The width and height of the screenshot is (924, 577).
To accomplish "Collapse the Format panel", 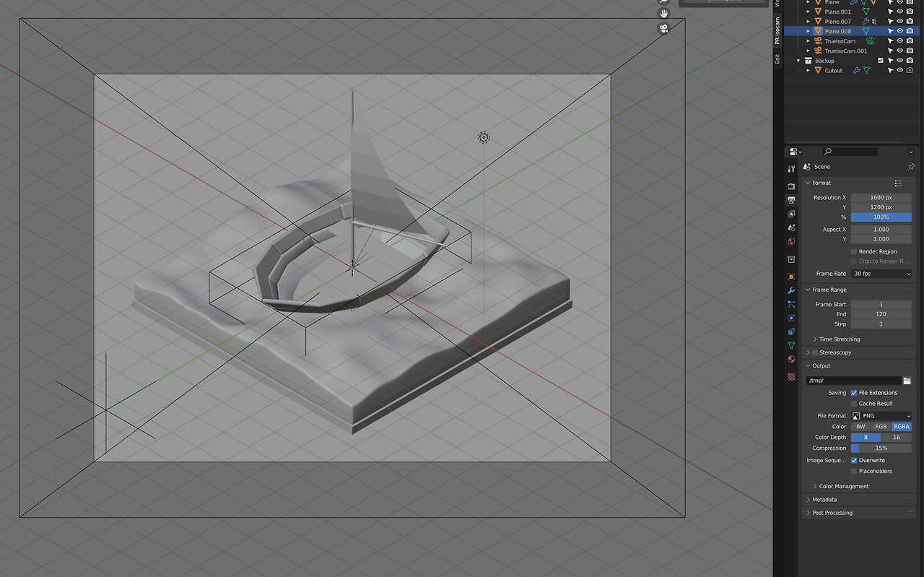I will 808,183.
